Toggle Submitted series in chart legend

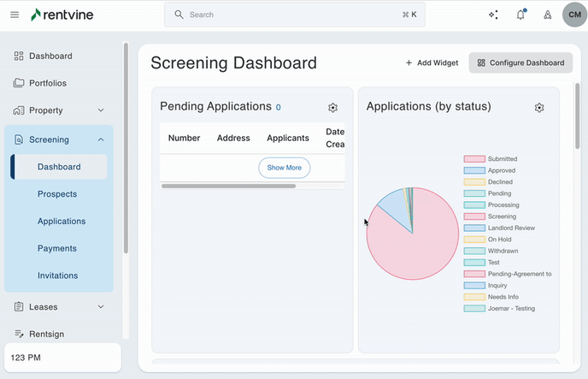click(x=502, y=159)
